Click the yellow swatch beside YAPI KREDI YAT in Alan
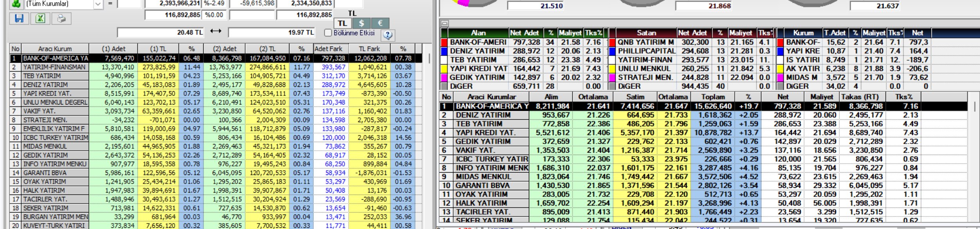Image resolution: width=980 pixels, height=229 pixels. 444,69
